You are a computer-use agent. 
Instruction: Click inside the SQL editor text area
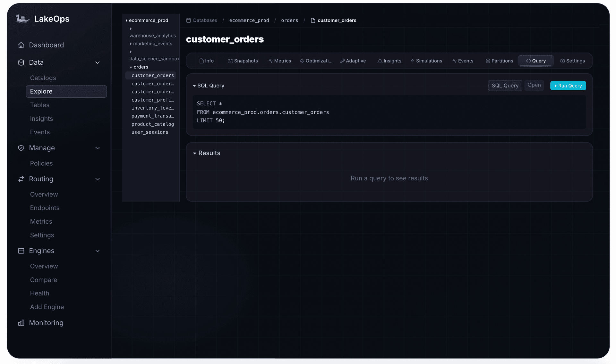pyautogui.click(x=389, y=112)
